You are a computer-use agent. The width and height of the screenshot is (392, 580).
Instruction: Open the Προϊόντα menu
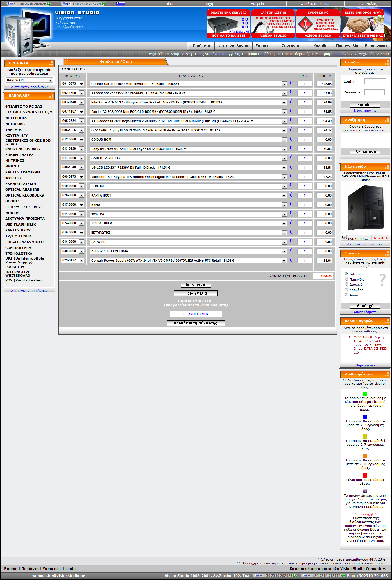click(x=201, y=46)
